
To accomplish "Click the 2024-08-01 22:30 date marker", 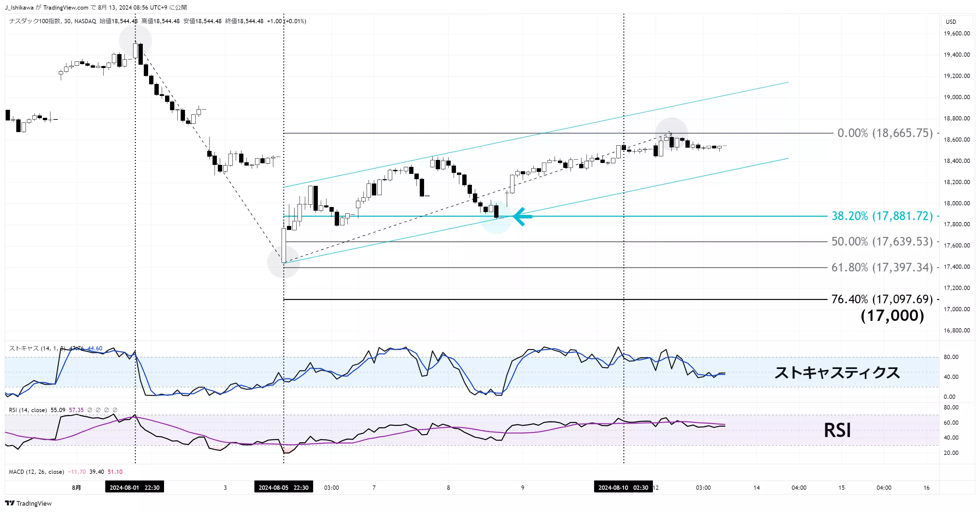I will (x=135, y=487).
